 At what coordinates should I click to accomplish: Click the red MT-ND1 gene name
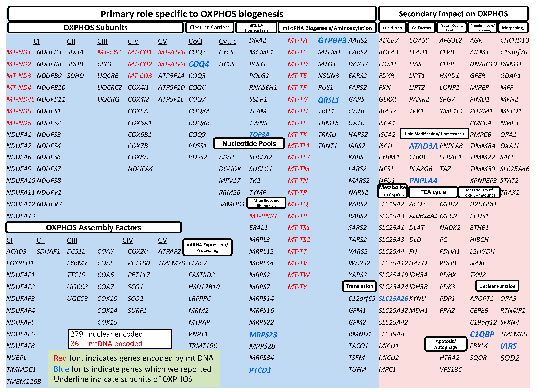pyautogui.click(x=18, y=52)
